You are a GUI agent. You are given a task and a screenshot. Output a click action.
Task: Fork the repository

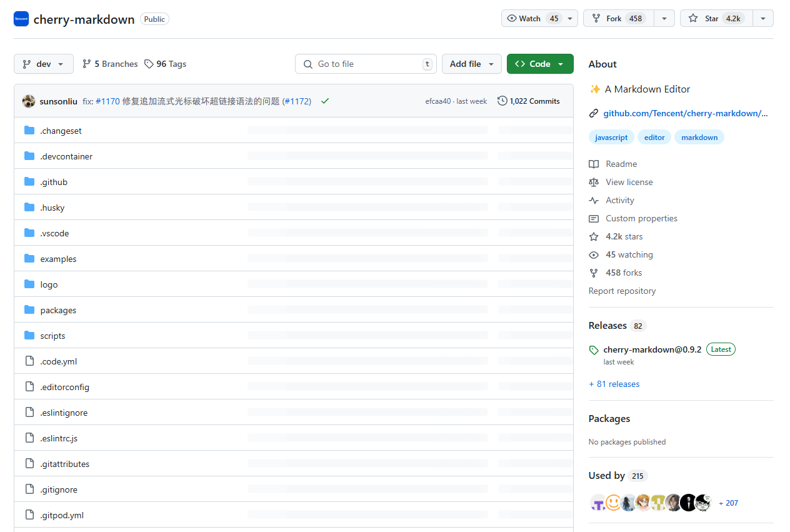click(x=618, y=19)
